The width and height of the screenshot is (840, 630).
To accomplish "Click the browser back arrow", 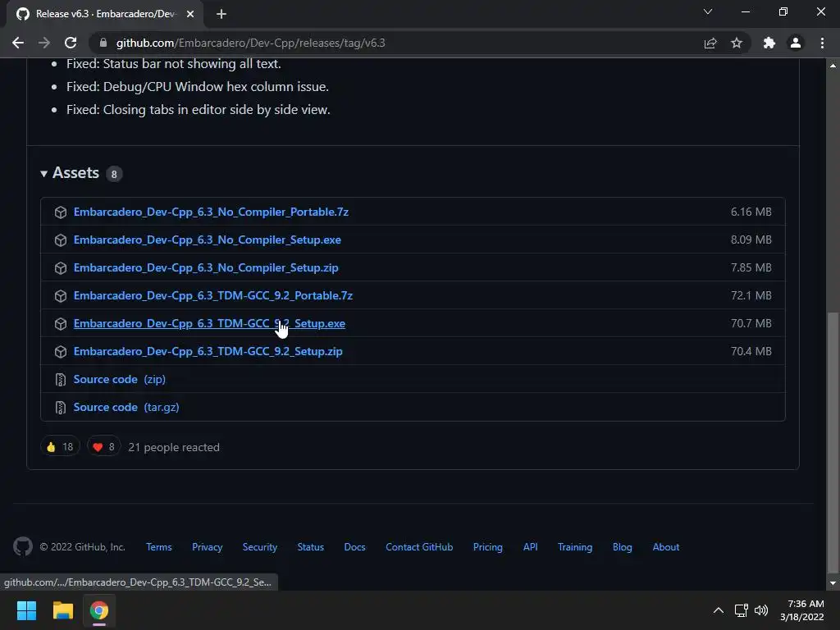I will [x=18, y=43].
